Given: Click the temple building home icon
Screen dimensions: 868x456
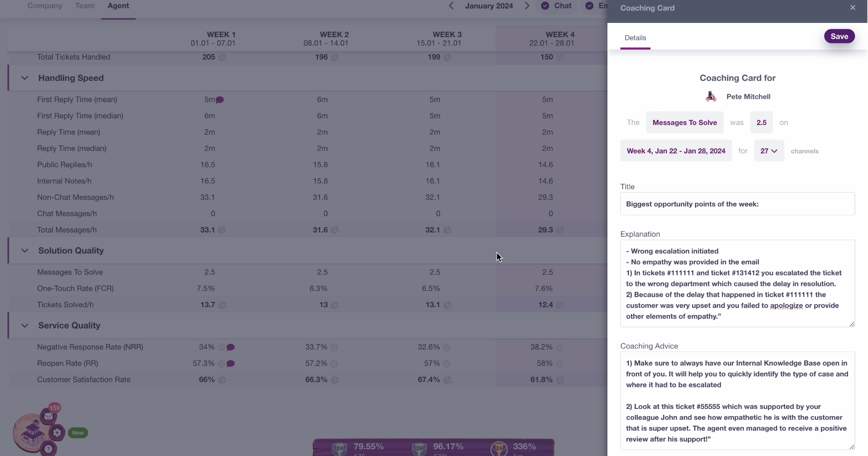Looking at the screenshot, I should (x=33, y=432).
